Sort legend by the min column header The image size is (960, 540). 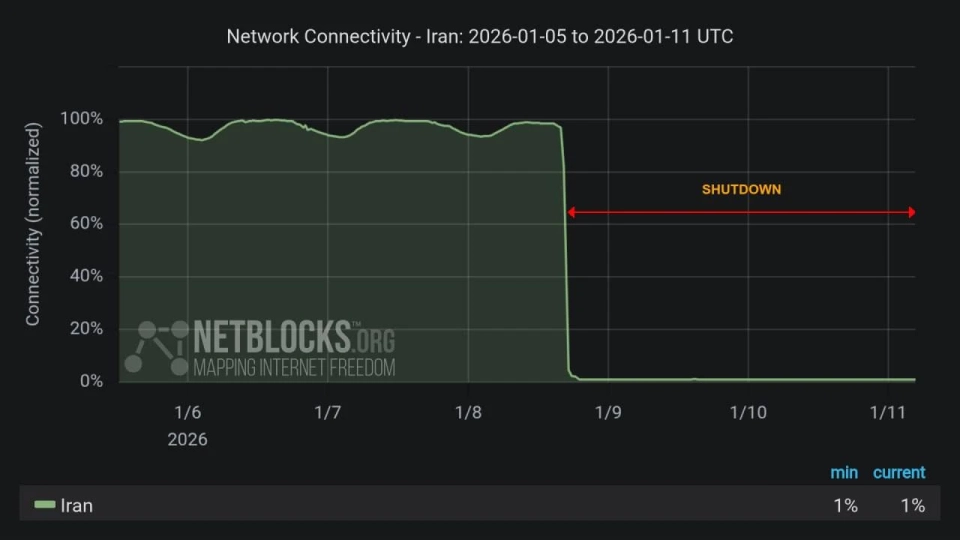[844, 472]
